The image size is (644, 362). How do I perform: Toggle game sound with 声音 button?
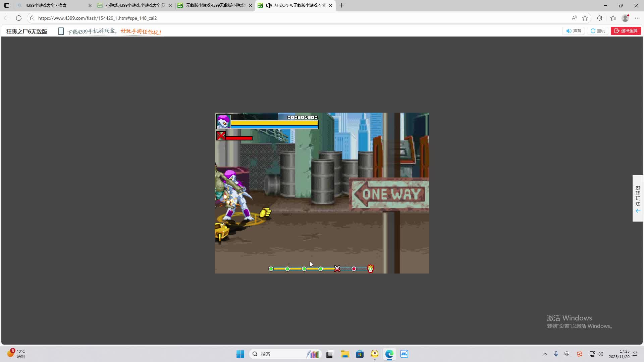coord(574,31)
